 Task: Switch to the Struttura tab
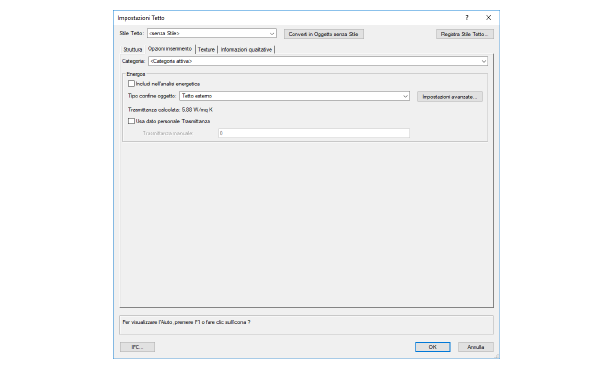(x=133, y=50)
